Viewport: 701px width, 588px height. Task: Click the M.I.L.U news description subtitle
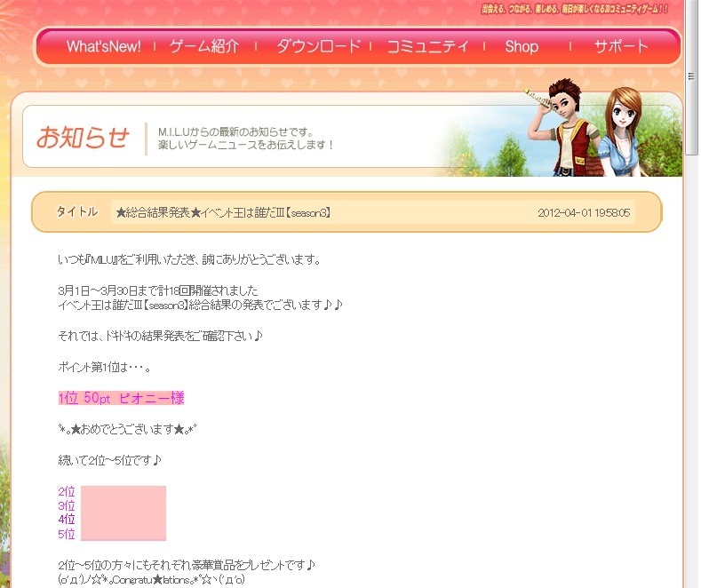(x=246, y=138)
